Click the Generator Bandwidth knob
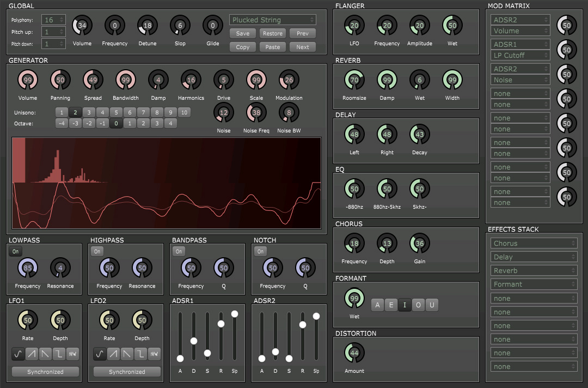The image size is (588, 388). click(x=126, y=80)
